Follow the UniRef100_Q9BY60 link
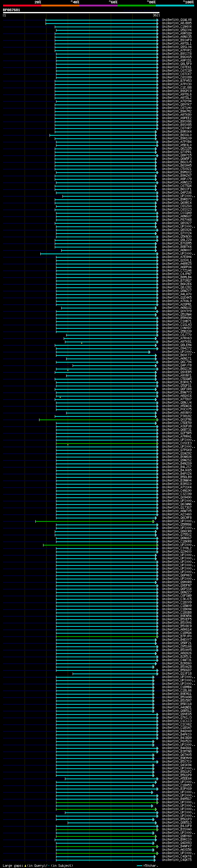Viewport: 197px width, 868px height. [x=177, y=836]
